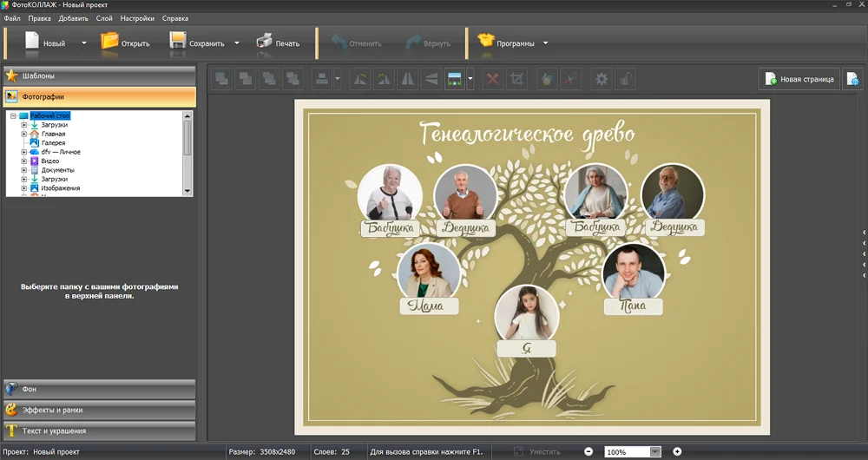Expand the Документы folder node
The width and height of the screenshot is (868, 460).
(x=24, y=170)
